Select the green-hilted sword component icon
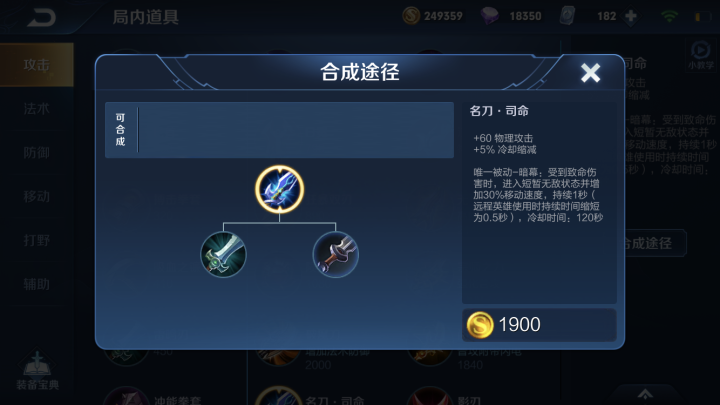The width and height of the screenshot is (720, 405). point(223,254)
